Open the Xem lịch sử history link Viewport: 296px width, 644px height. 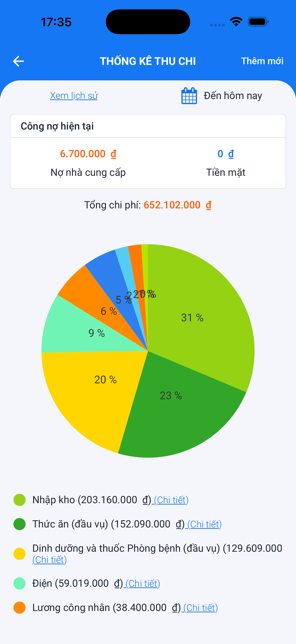tap(74, 96)
